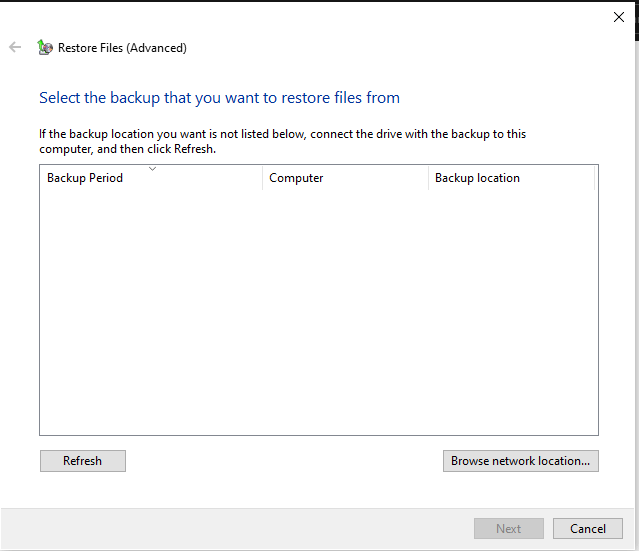Image resolution: width=639 pixels, height=551 pixels.
Task: Click the back arrow in the wizard header
Action: (15, 47)
